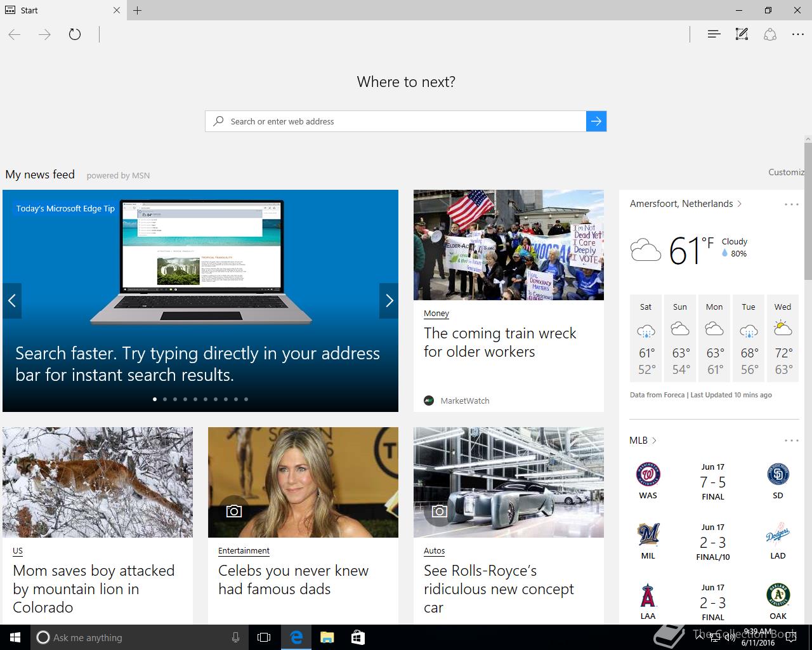Click the cloudy weather icon beside 61°F
Screen dimensions: 812x650
click(646, 250)
